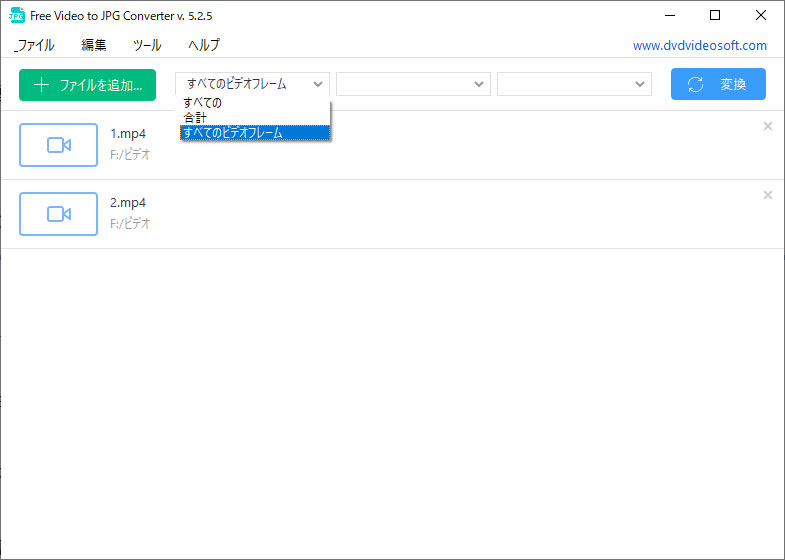Select the 1.mp4 file name
Viewport: 785px width, 560px height.
point(128,134)
